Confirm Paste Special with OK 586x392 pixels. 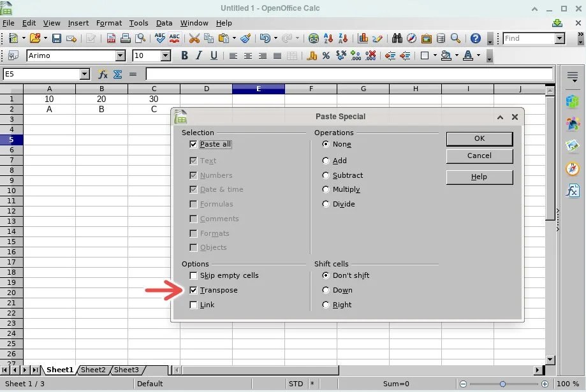pos(479,138)
